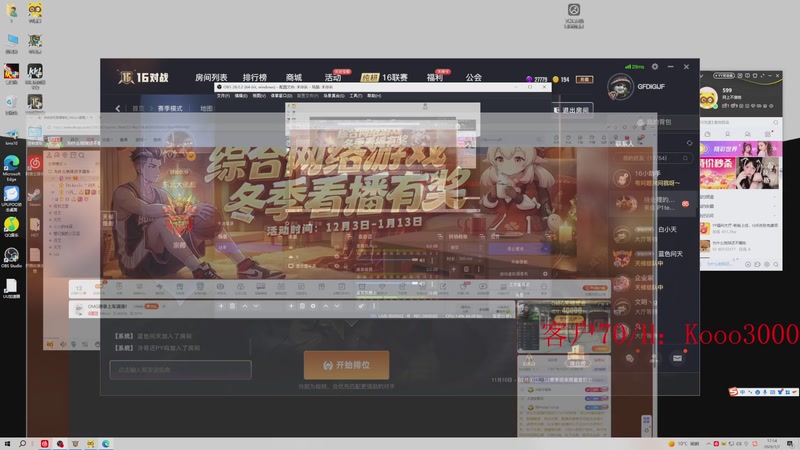Image resolution: width=800 pixels, height=450 pixels.
Task: Open Microsoft Edge desktop shortcut
Action: 11,168
